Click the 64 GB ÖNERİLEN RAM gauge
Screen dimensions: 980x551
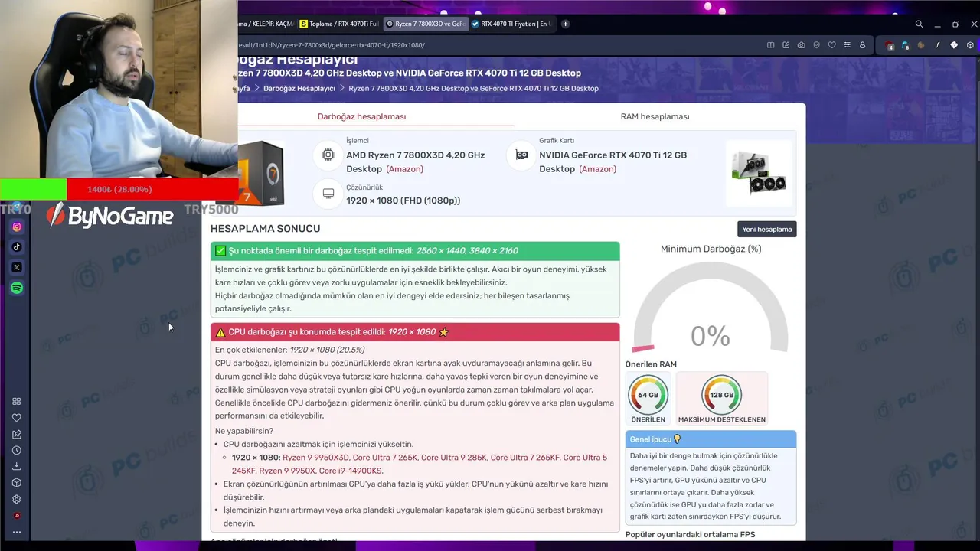click(x=648, y=399)
